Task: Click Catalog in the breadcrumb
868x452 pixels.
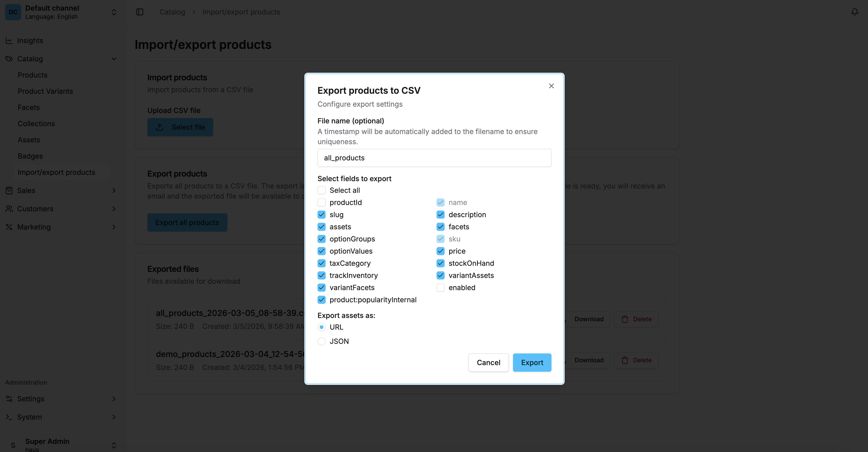Action: coord(172,12)
